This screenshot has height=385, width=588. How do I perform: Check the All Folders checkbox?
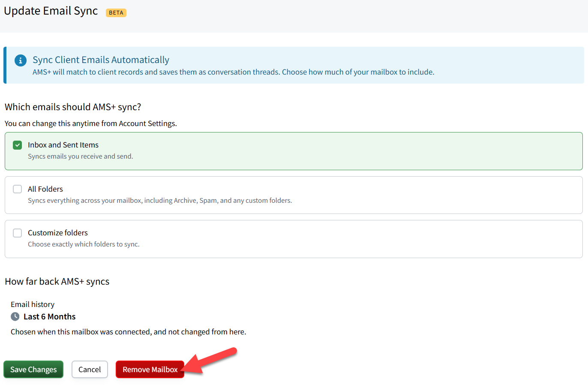click(18, 189)
